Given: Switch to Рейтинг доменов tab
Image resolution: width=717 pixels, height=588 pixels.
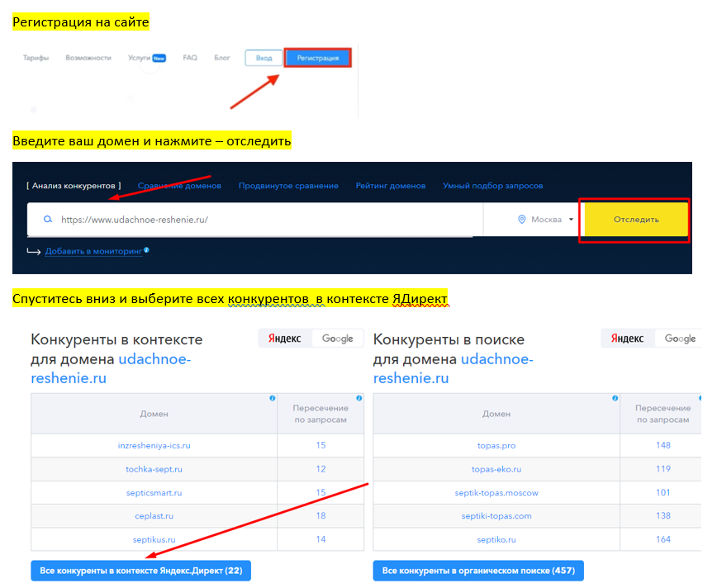Looking at the screenshot, I should [391, 186].
